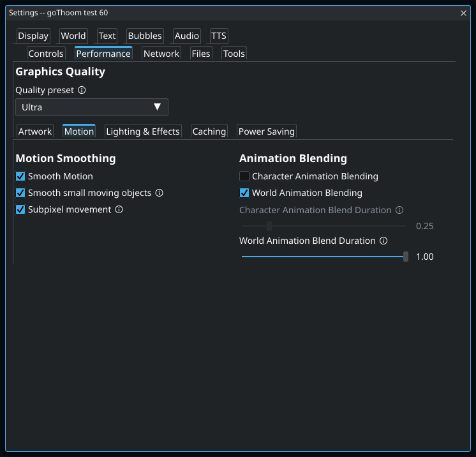
Task: Click the Animation Blending heading
Action: pyautogui.click(x=293, y=158)
